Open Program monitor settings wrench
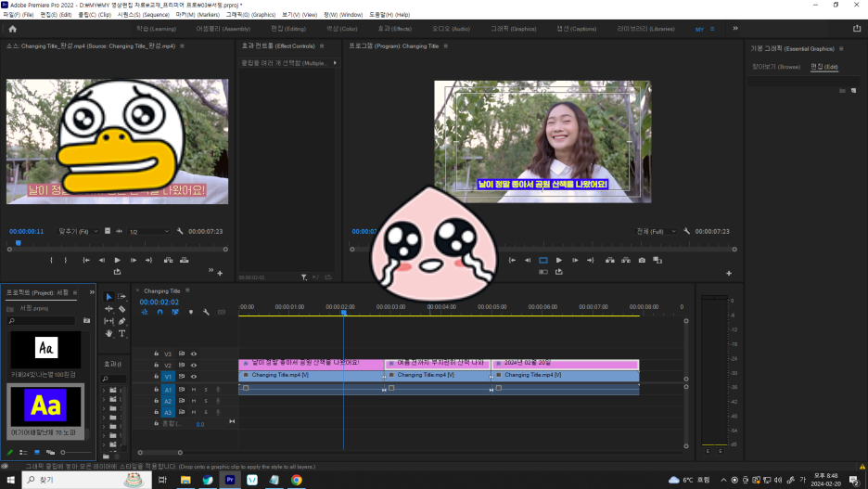Image resolution: width=868 pixels, height=489 pixels. click(x=686, y=231)
